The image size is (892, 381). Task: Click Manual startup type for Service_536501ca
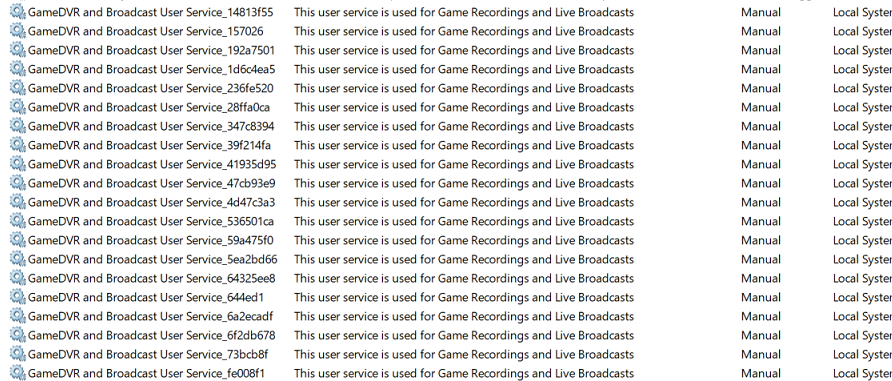761,221
